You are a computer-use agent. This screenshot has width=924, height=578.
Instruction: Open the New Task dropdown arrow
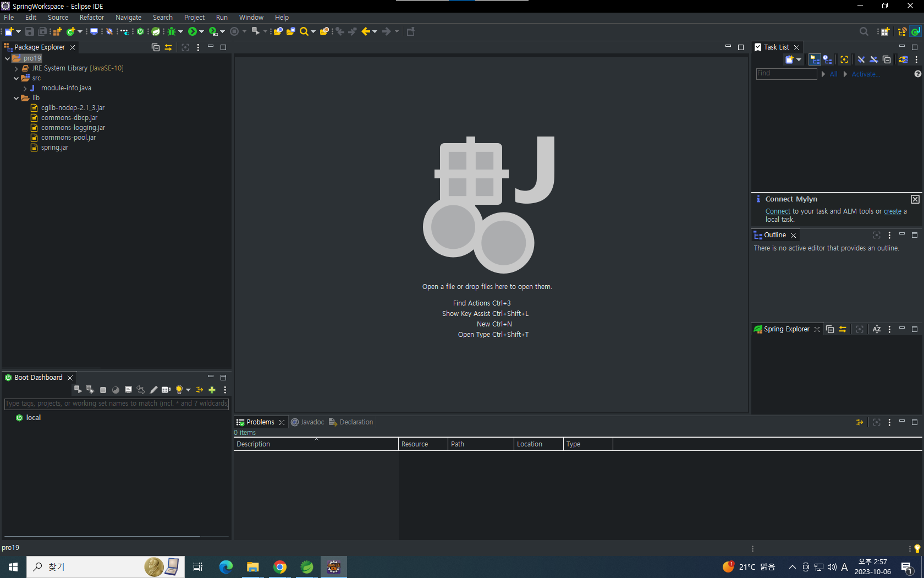coord(799,59)
